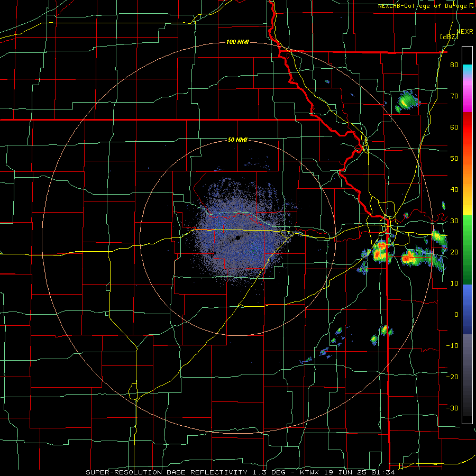Select the 80 dBZ scale value
This screenshot has height=476, width=476.
click(454, 65)
